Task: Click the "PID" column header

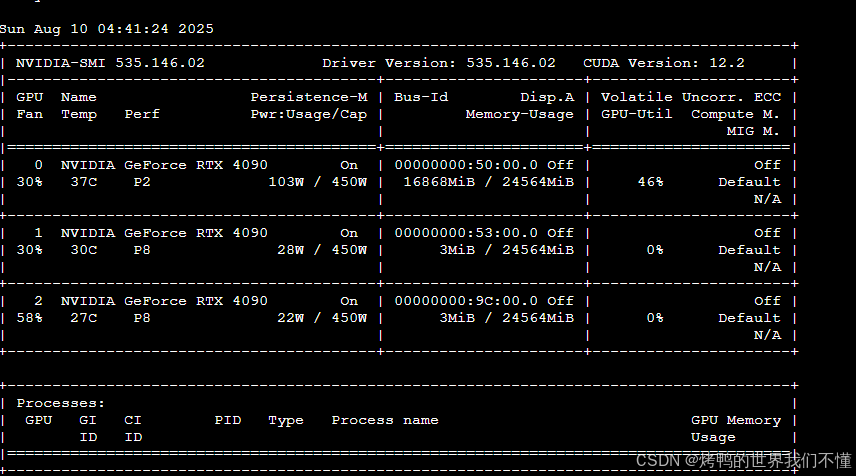Action: click(x=228, y=420)
